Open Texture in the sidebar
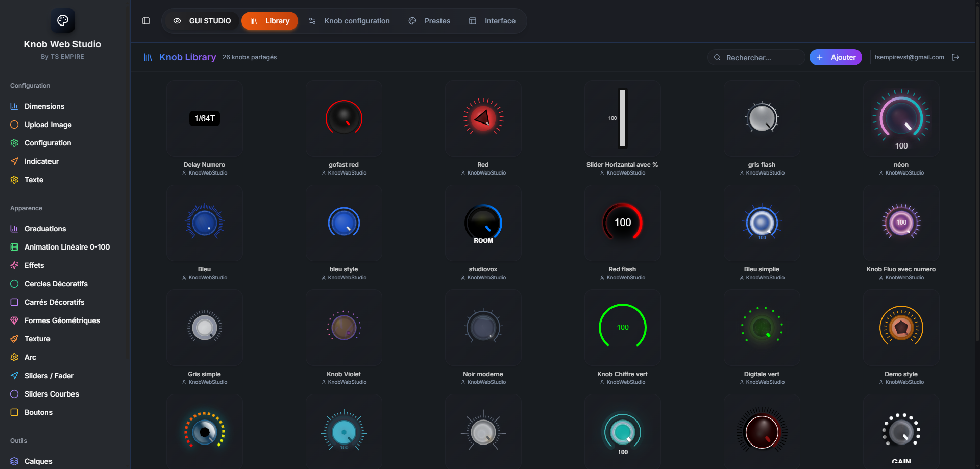This screenshot has width=980, height=469. pyautogui.click(x=37, y=339)
